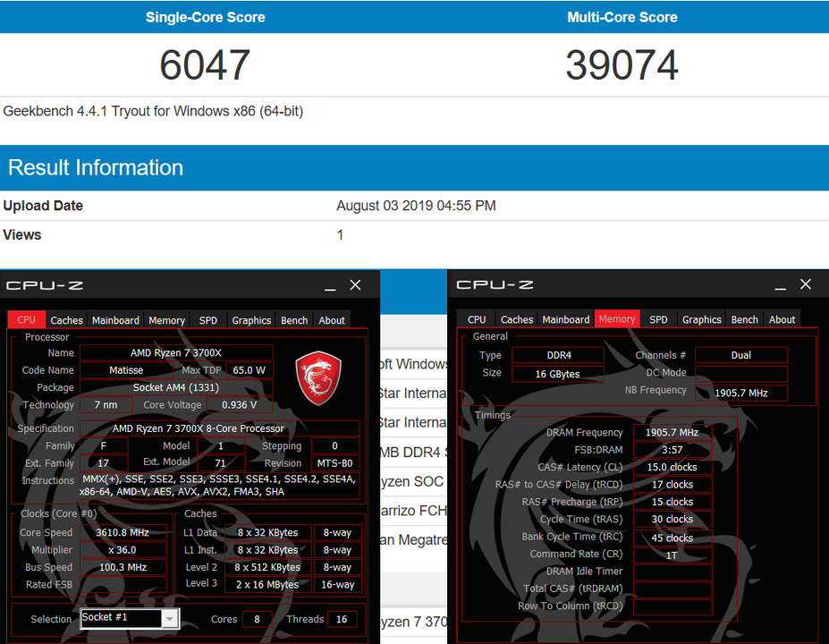Click the 65.0 W Max TDP value
The image size is (829, 644).
(250, 370)
